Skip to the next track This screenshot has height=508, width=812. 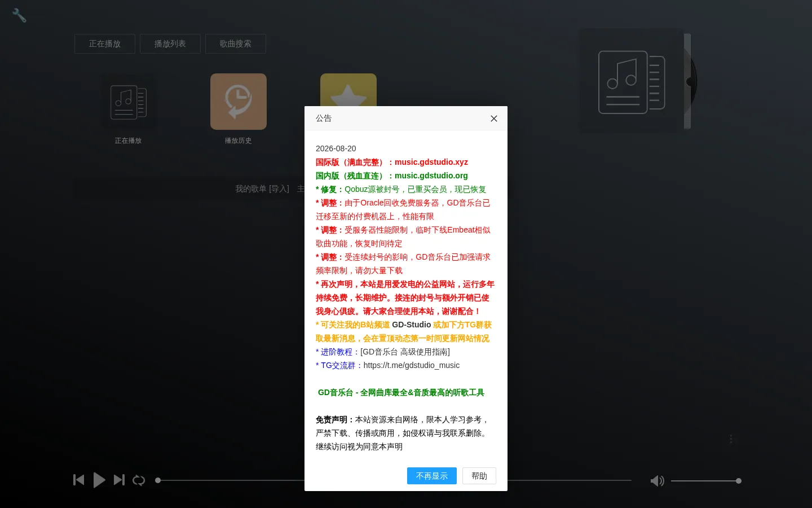coord(119,480)
